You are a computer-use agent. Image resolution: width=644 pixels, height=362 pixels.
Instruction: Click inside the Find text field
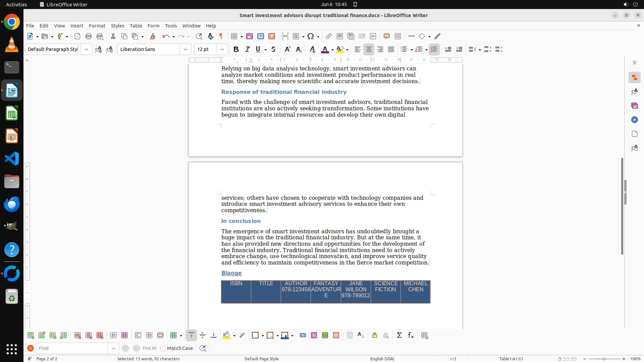pyautogui.click(x=72, y=348)
